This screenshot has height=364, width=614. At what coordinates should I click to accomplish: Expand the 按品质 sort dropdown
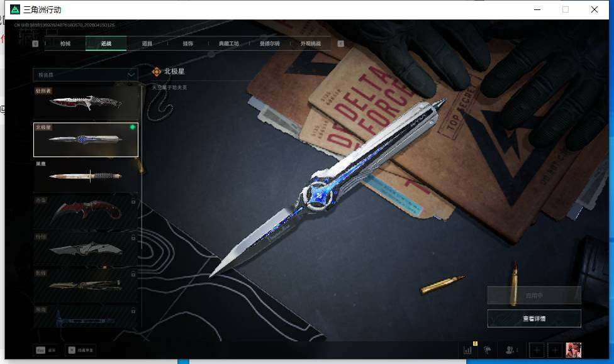[86, 74]
